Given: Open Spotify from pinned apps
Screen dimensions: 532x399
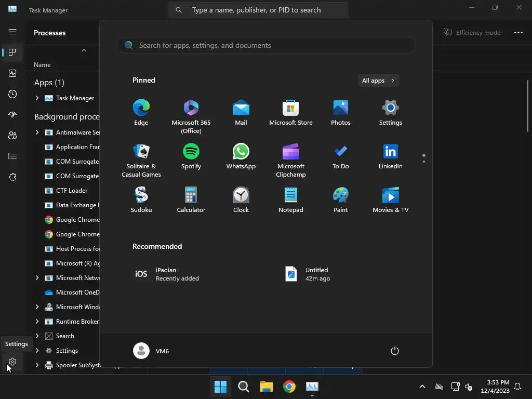Looking at the screenshot, I should click(x=191, y=156).
